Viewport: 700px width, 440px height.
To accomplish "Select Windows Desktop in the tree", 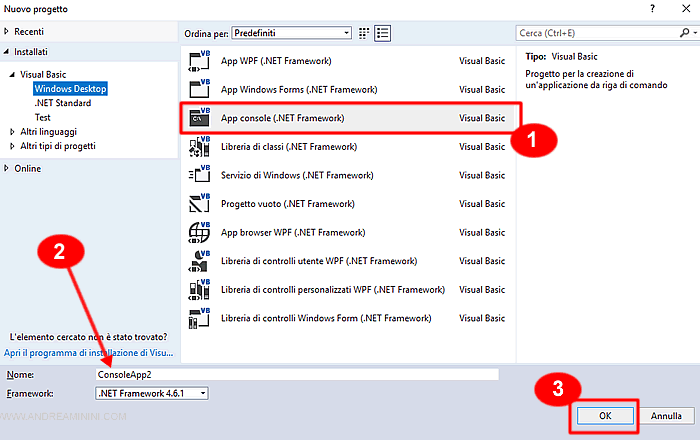I will pyautogui.click(x=70, y=89).
